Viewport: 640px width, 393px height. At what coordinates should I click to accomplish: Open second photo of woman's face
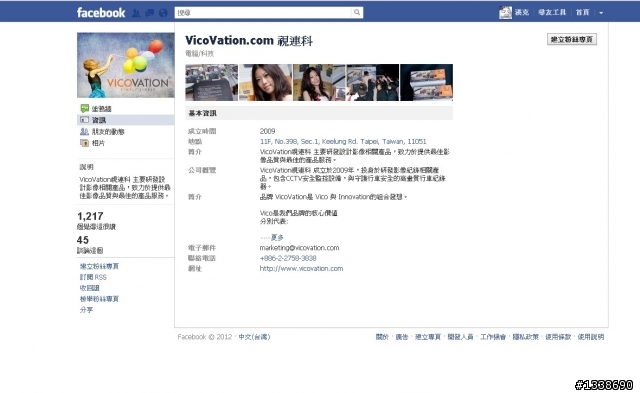click(x=265, y=82)
